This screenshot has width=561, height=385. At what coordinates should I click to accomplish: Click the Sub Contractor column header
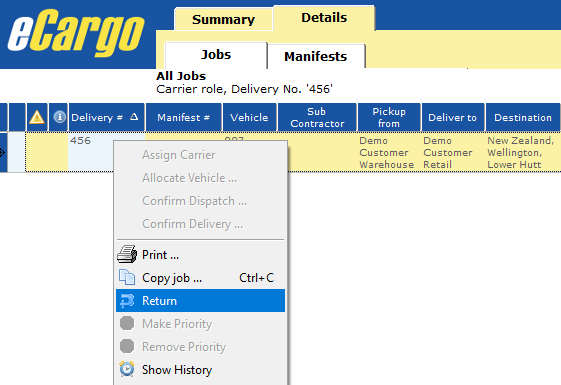(x=317, y=117)
